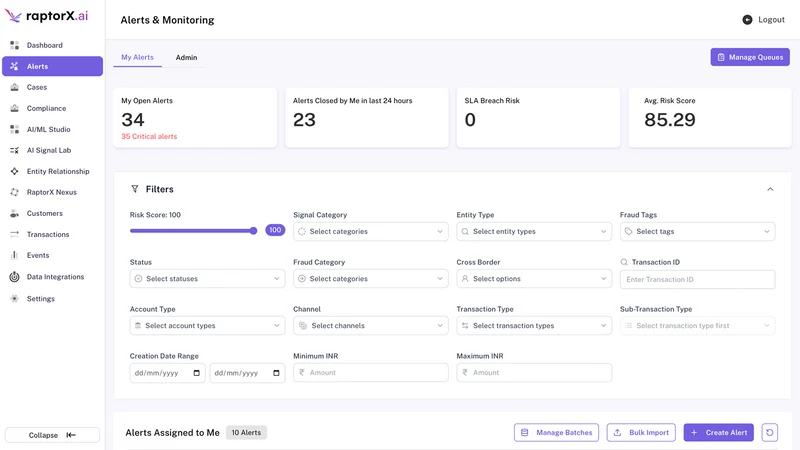Collapse the Filters panel chevron
Viewport: 800px width, 450px height.
[x=770, y=189]
